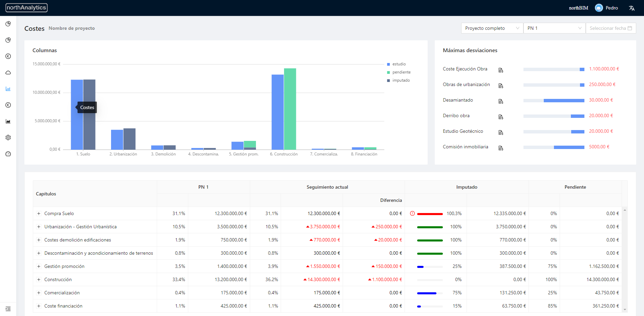Click the Nombre de proyecto subtitle
The height and width of the screenshot is (316, 644).
(x=71, y=28)
